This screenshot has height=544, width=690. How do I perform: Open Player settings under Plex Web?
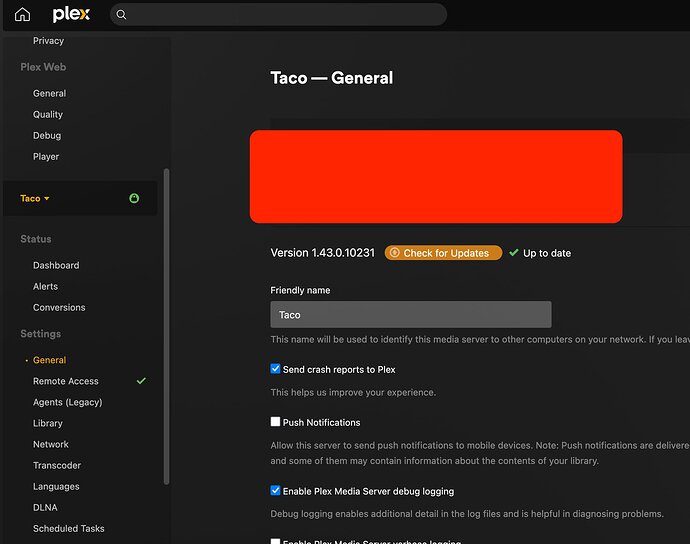46,157
